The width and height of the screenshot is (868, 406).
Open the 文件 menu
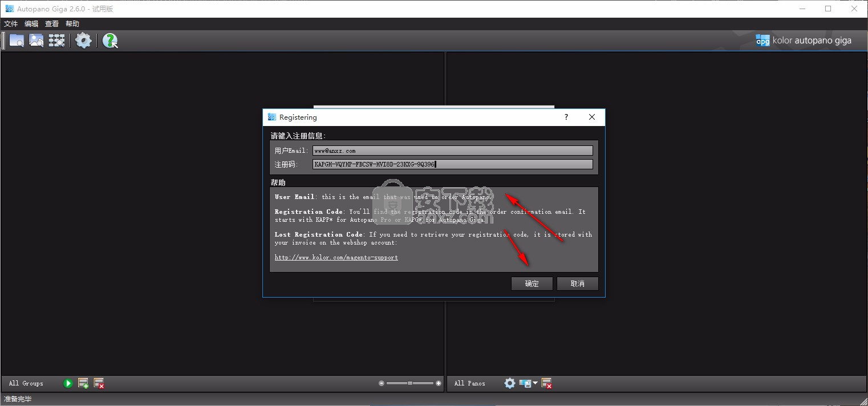(x=11, y=24)
